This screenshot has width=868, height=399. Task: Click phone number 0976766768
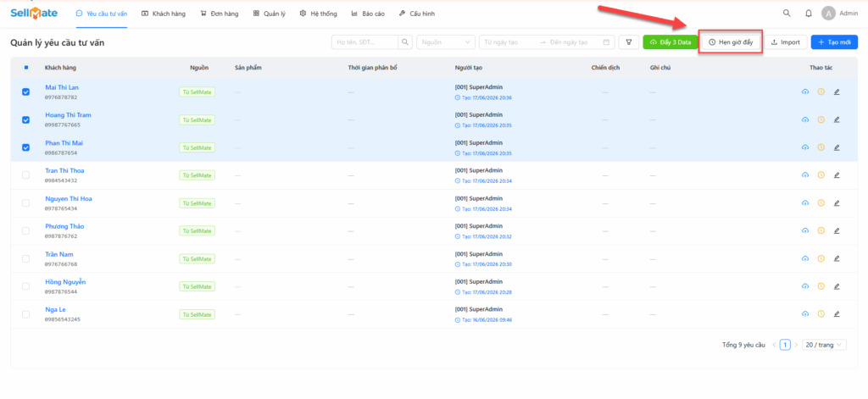coord(61,264)
